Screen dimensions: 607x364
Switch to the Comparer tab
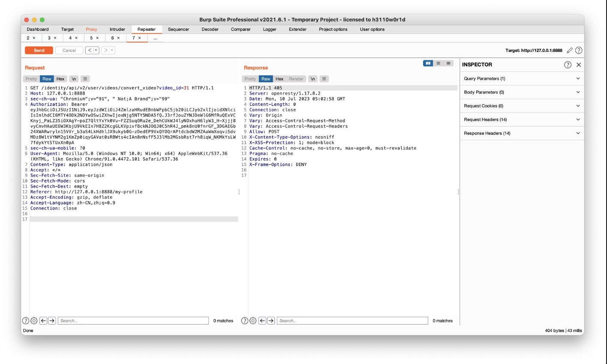pyautogui.click(x=241, y=30)
